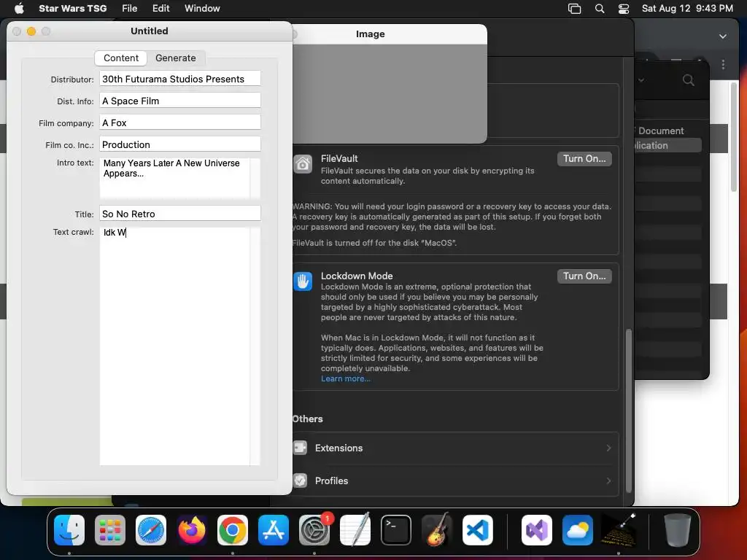Launch Firefox from the Dock

(x=192, y=530)
